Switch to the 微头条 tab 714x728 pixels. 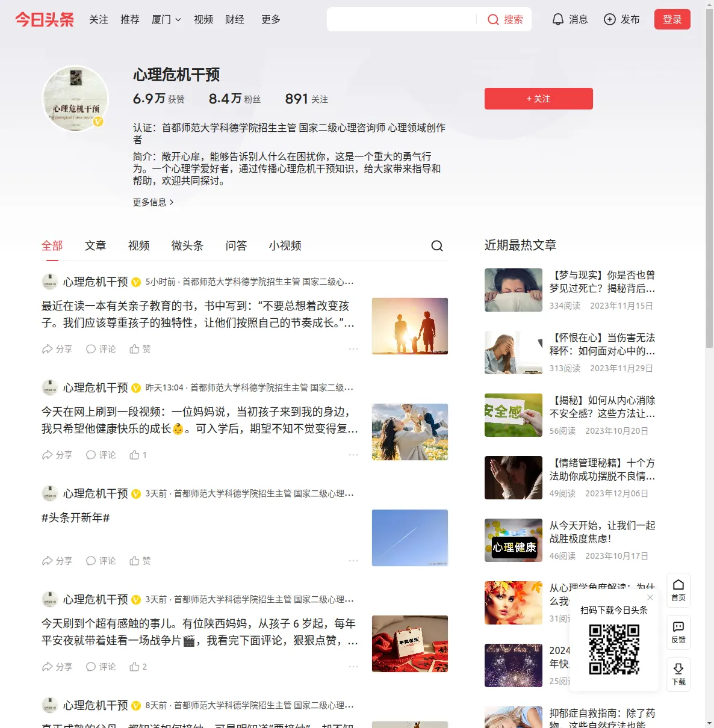187,245
